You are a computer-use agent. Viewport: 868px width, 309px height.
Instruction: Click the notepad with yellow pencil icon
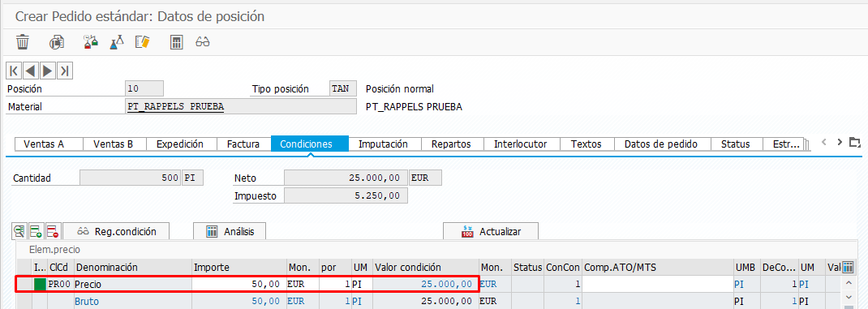point(142,42)
